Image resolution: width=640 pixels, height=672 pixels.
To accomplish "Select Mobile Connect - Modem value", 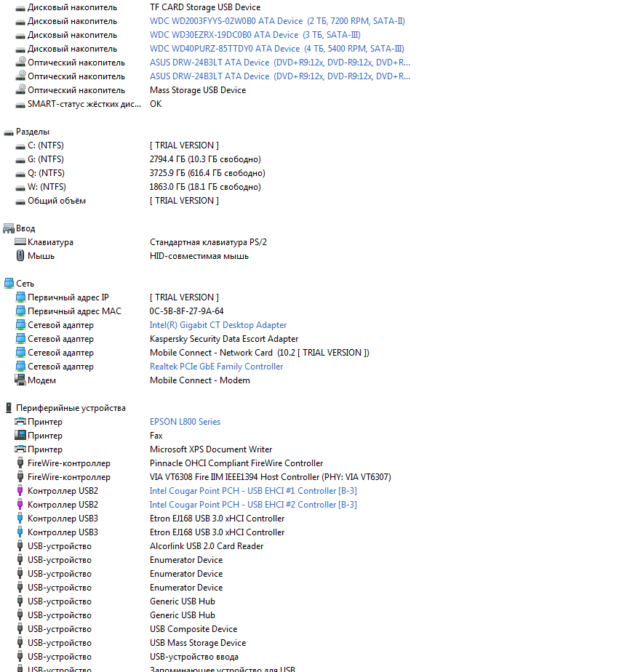I will coord(200,380).
